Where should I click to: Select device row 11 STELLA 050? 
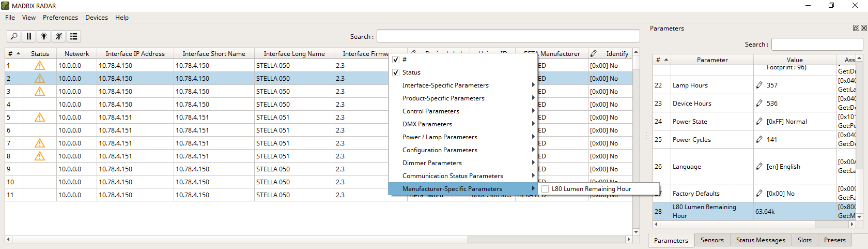319,195
